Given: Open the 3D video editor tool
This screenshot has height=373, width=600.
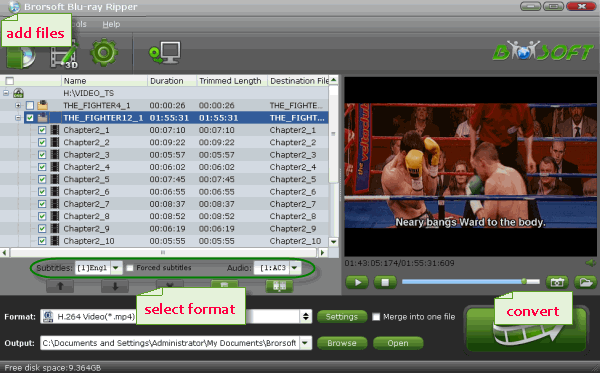Looking at the screenshot, I should click(x=64, y=55).
